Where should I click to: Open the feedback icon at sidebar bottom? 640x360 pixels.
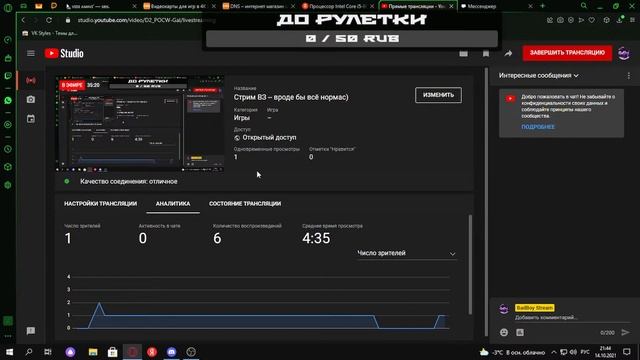click(x=31, y=331)
